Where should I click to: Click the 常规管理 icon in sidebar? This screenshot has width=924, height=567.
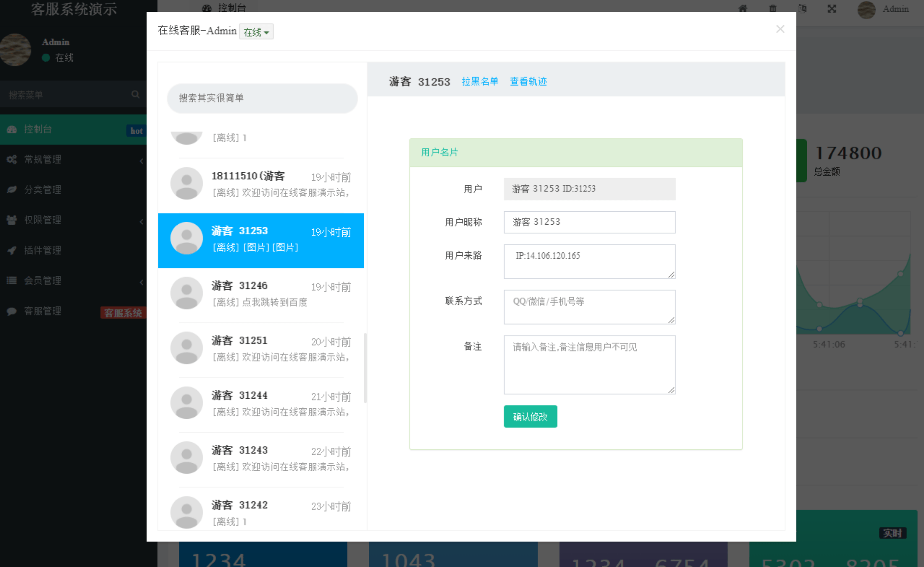11,159
